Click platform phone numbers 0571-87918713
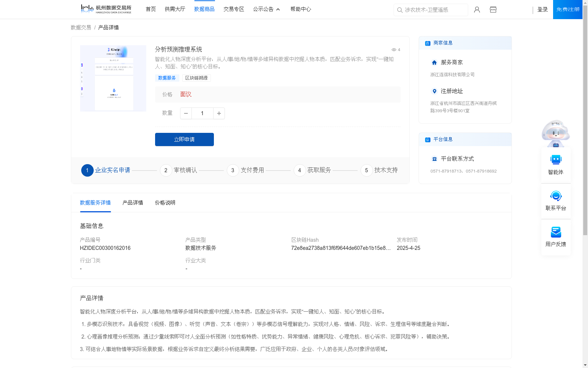The image size is (588, 368). [x=463, y=171]
